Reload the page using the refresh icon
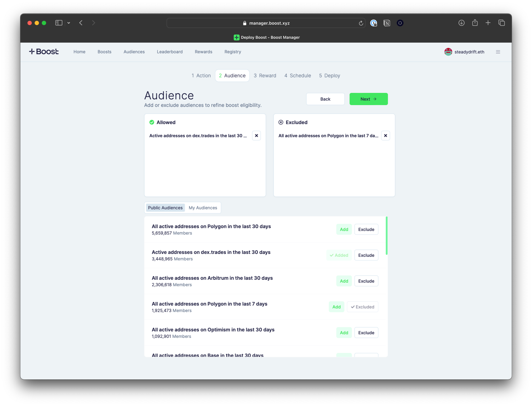Image resolution: width=532 pixels, height=406 pixels. pyautogui.click(x=361, y=23)
